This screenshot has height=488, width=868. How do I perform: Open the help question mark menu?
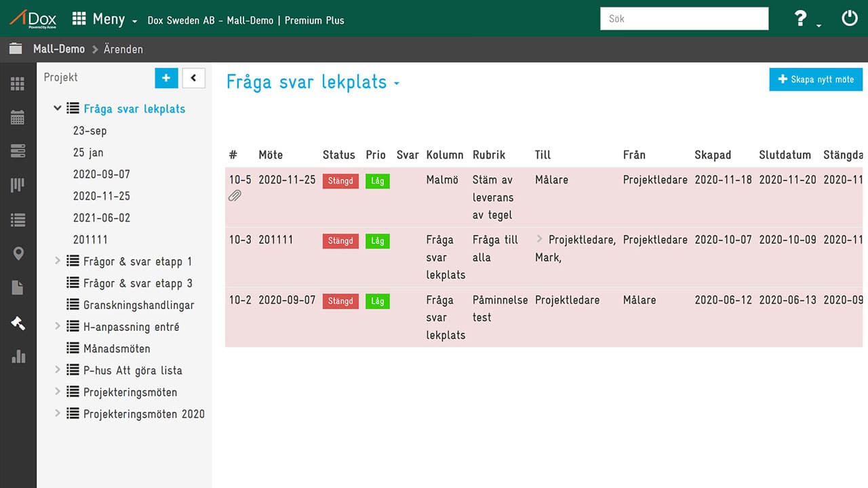[x=804, y=19]
